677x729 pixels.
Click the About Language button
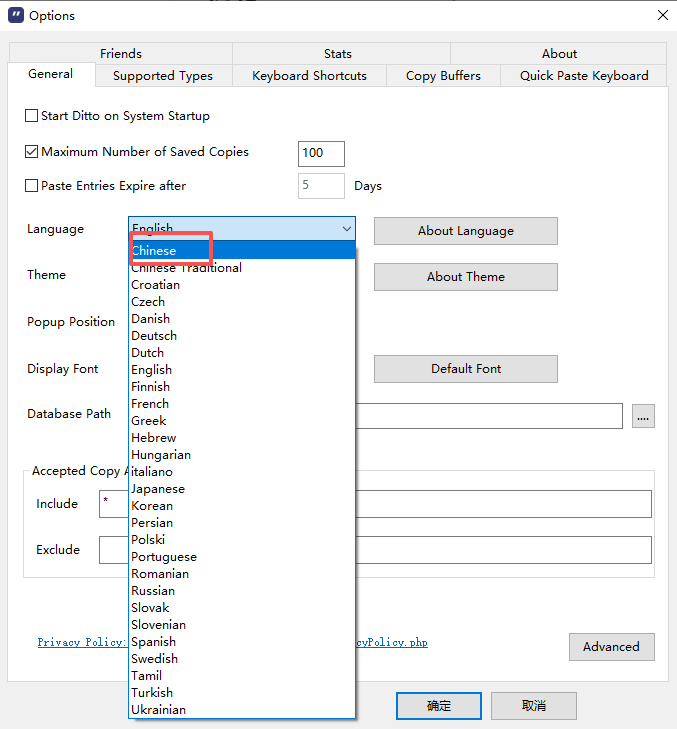pos(465,231)
